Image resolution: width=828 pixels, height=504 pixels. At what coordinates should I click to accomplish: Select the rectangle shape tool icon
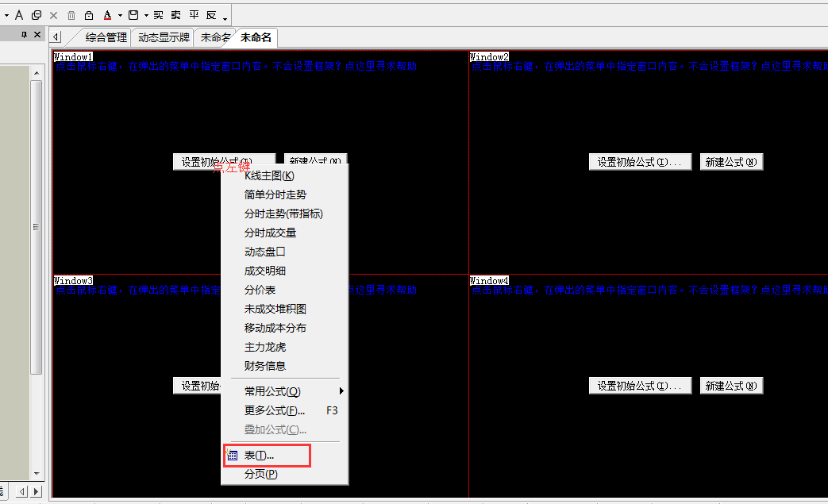(133, 15)
